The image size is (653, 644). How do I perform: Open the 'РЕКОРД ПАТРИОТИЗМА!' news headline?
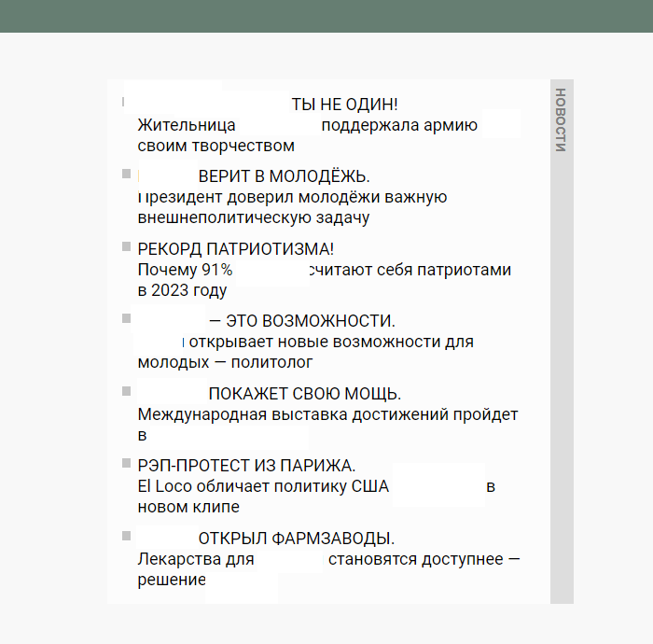[x=236, y=248]
